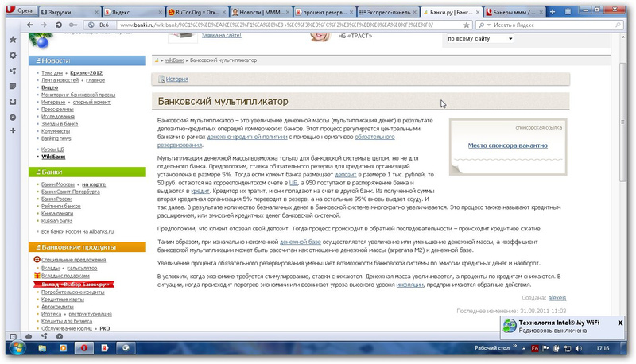Open the 'Место спонсора вакантно' link
Viewport: 636px width, 364px height.
[x=507, y=145]
